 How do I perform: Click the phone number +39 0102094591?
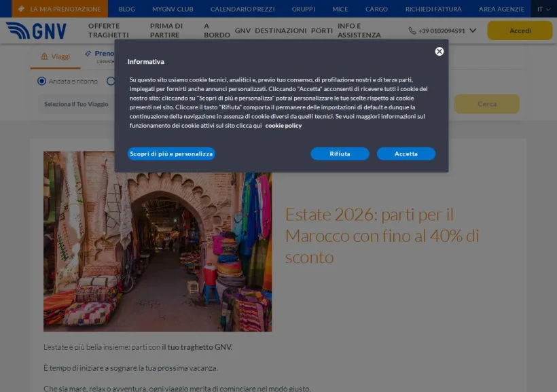(442, 31)
